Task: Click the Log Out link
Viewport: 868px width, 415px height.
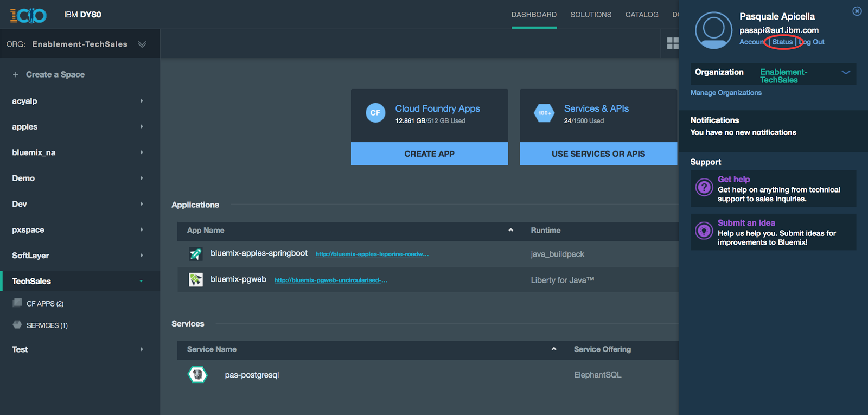Action: [812, 42]
